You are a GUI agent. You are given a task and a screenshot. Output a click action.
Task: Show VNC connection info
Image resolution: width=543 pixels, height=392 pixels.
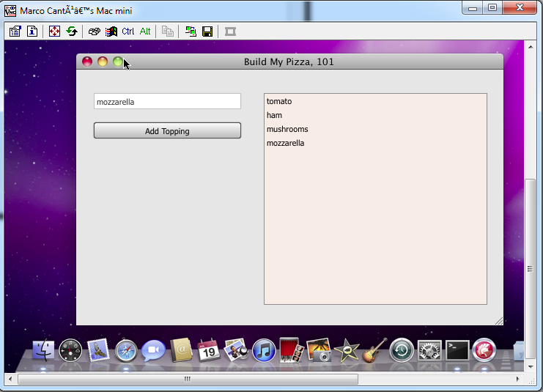[32, 32]
